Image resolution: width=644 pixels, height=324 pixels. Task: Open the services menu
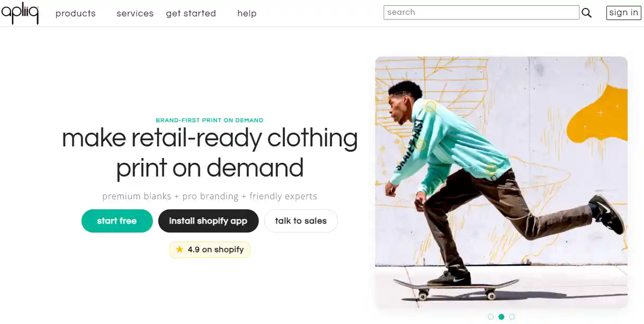pyautogui.click(x=135, y=13)
